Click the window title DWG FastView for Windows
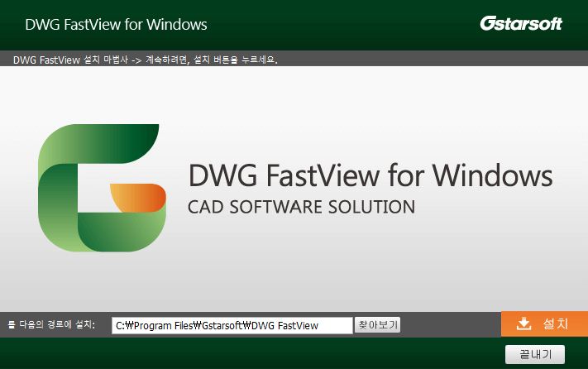 coord(116,24)
